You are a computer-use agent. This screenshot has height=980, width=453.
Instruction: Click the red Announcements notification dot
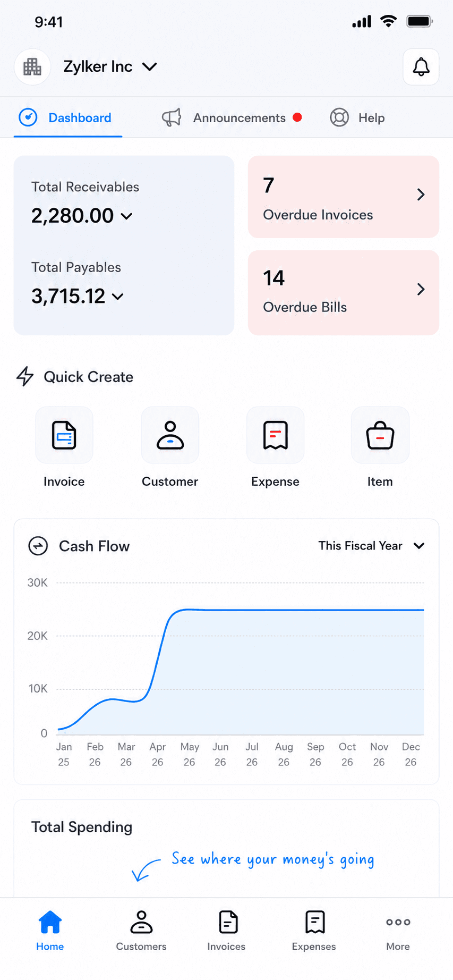[x=297, y=117]
